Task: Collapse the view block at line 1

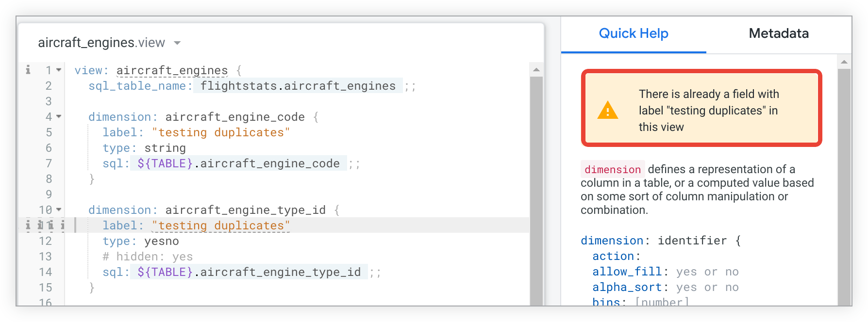Action: click(59, 70)
